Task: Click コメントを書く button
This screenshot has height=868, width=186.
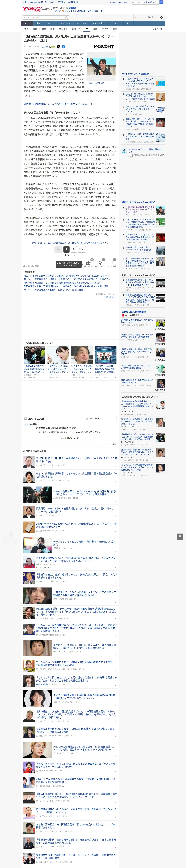Action: click(x=93, y=419)
